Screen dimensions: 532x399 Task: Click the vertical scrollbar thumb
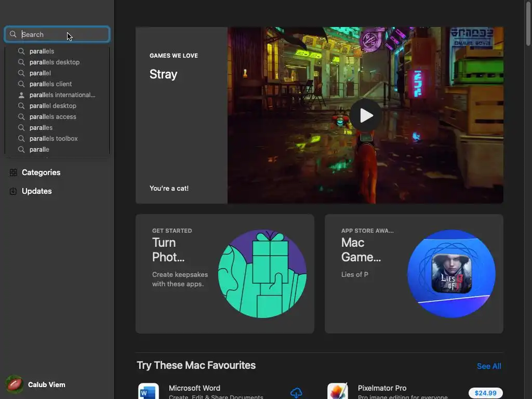(x=528, y=23)
